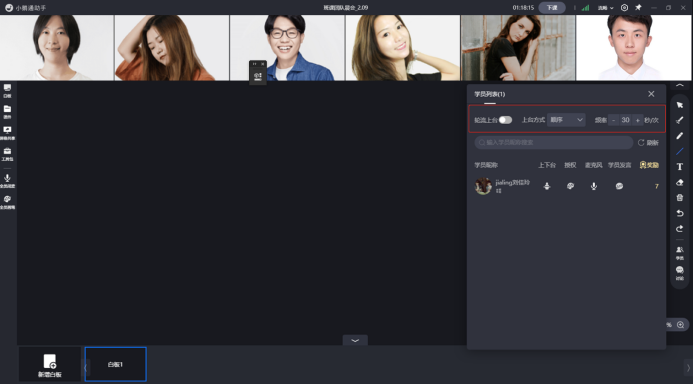Select the pencil drawing tool
The height and width of the screenshot is (385, 693).
click(x=680, y=136)
